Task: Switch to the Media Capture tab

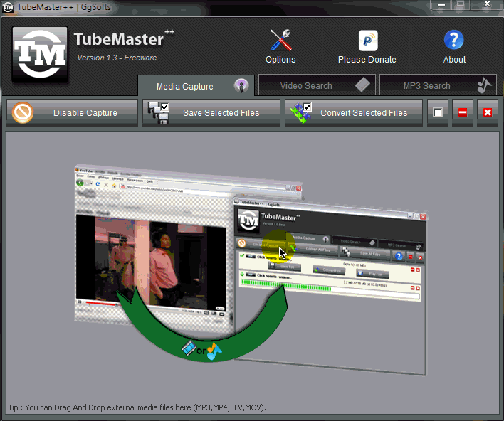Action: pyautogui.click(x=196, y=86)
